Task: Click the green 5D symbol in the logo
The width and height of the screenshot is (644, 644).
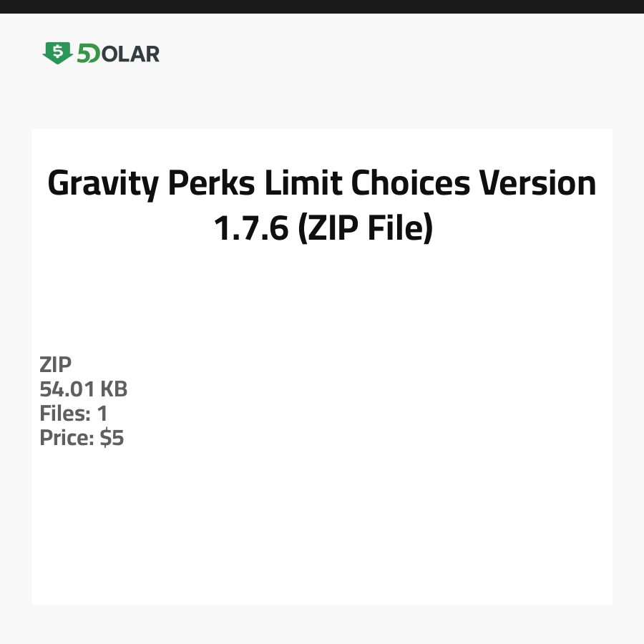Action: tap(89, 54)
